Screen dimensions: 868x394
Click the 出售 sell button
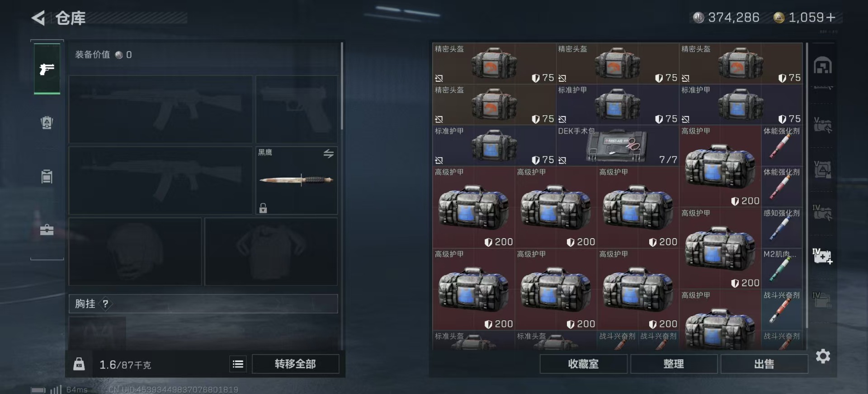[x=764, y=364]
